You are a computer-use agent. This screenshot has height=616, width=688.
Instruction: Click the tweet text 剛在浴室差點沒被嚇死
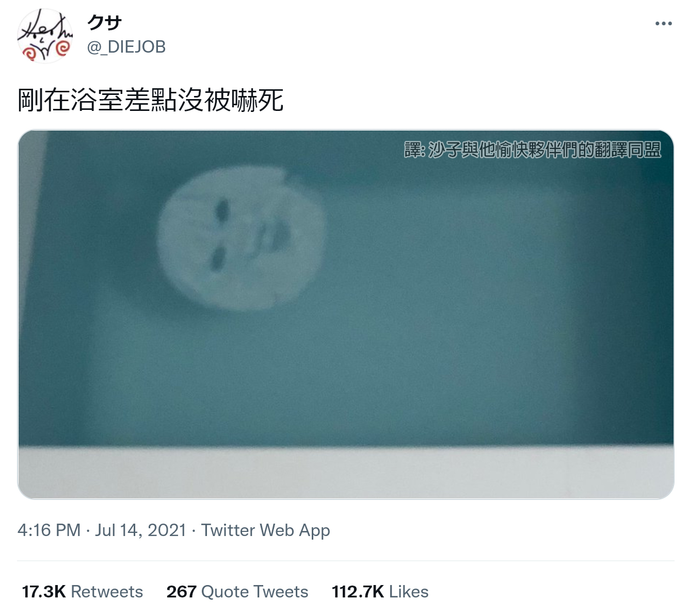click(x=151, y=100)
